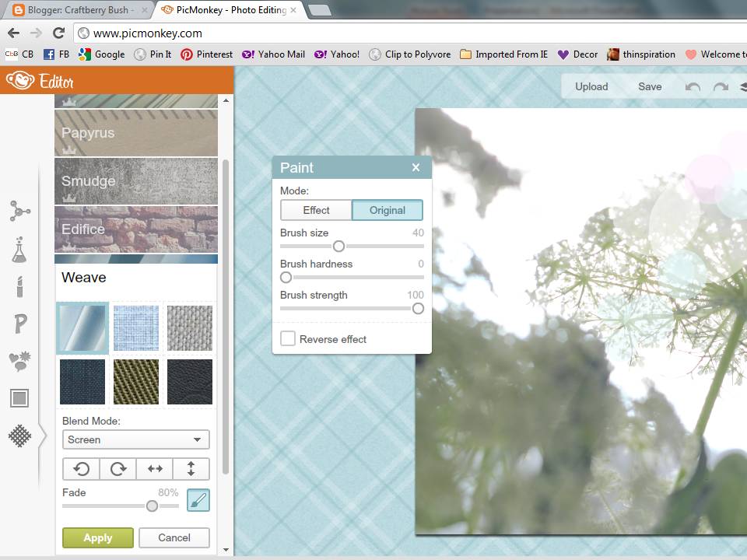This screenshot has width=747, height=560.
Task: Adjust the Fade slider handle
Action: (152, 506)
